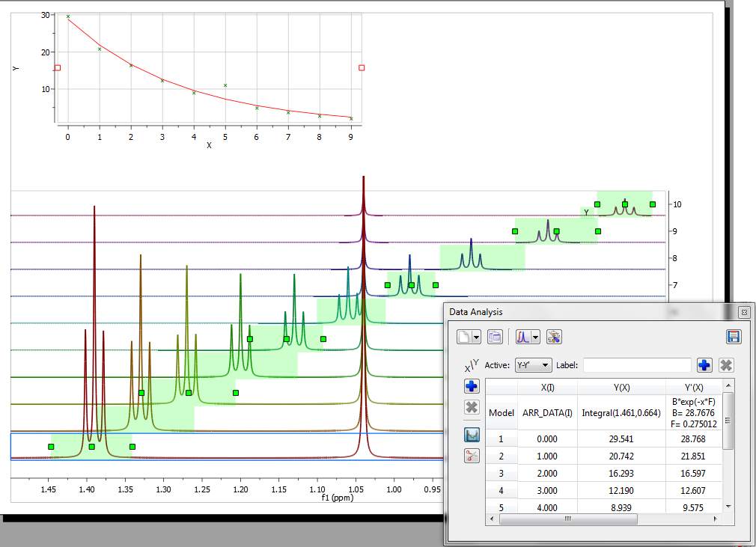Viewport: 756px width, 547px height.
Task: Save the data analysis
Action: click(x=734, y=337)
